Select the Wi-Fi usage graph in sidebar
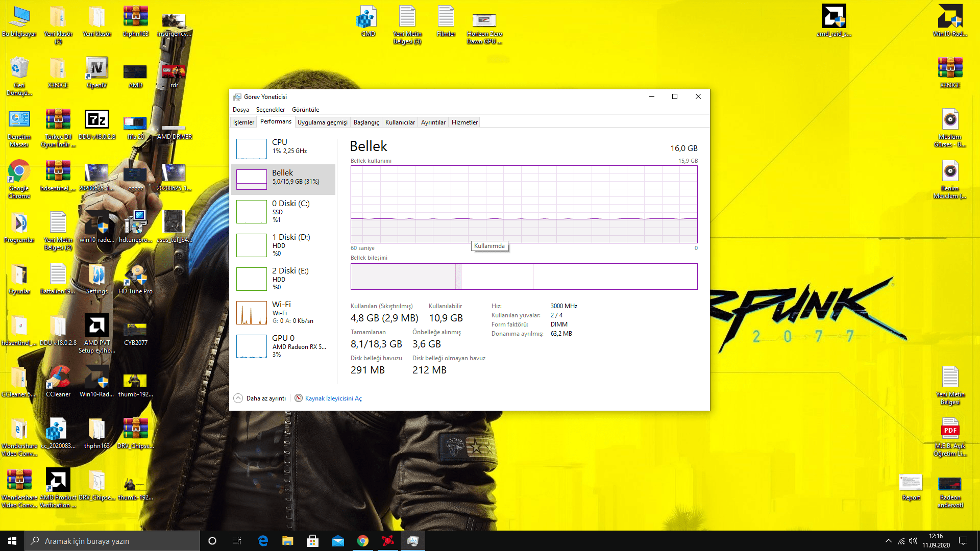Image resolution: width=980 pixels, height=551 pixels. 251,313
